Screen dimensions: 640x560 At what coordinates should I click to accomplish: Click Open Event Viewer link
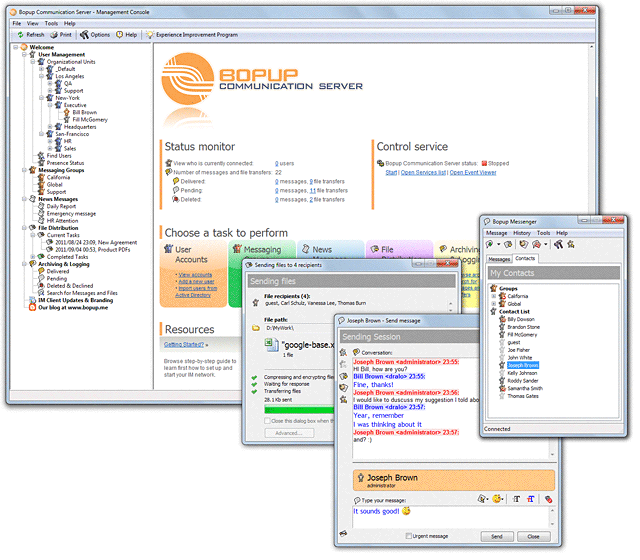click(x=473, y=173)
